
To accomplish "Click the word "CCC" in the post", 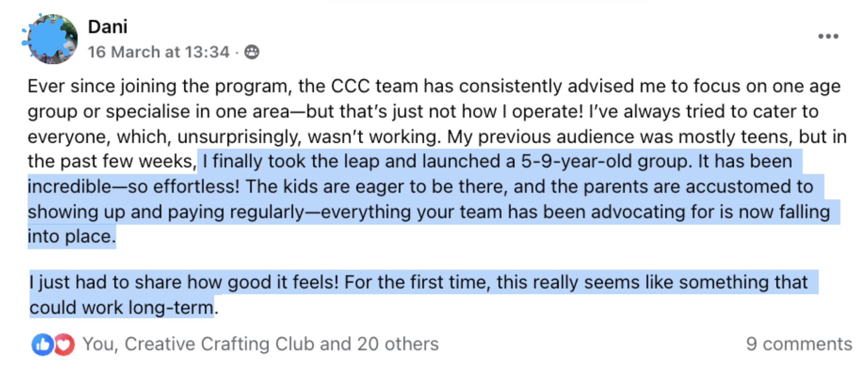I will click(350, 87).
